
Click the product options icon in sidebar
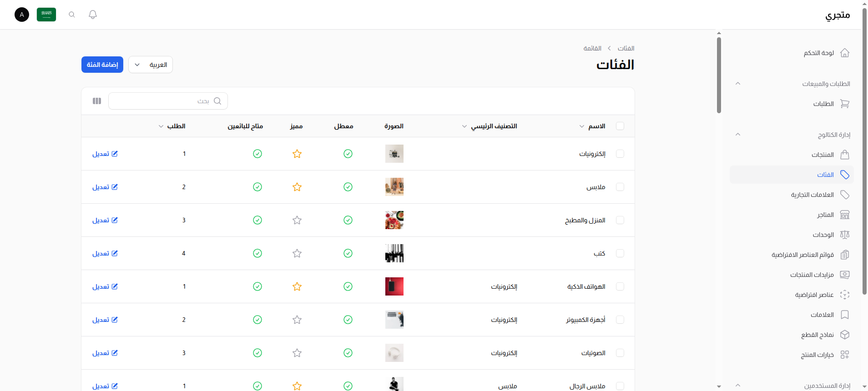point(845,355)
